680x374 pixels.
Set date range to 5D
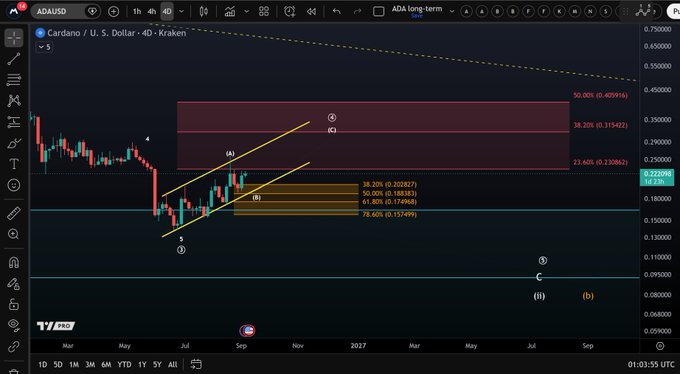coord(58,364)
